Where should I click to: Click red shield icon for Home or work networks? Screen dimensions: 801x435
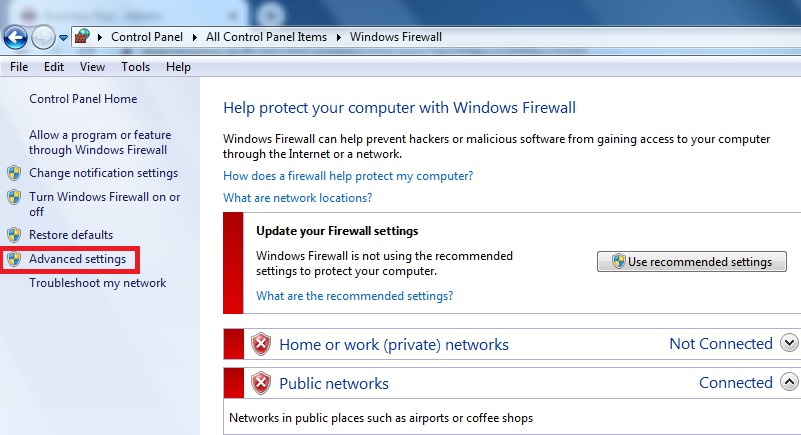pyautogui.click(x=261, y=344)
